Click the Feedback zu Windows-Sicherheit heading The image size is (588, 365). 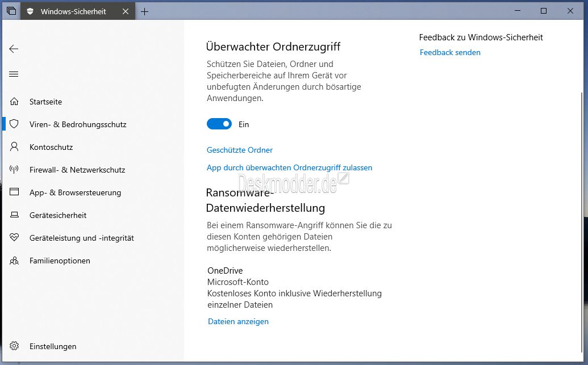(x=481, y=37)
